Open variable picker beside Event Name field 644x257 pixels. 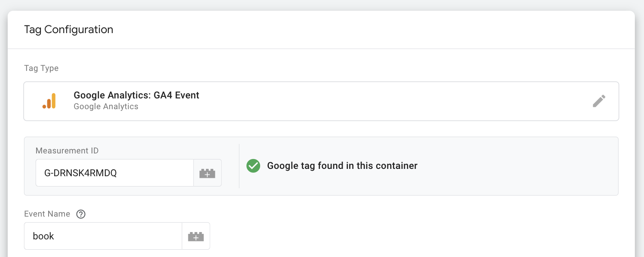pyautogui.click(x=196, y=236)
